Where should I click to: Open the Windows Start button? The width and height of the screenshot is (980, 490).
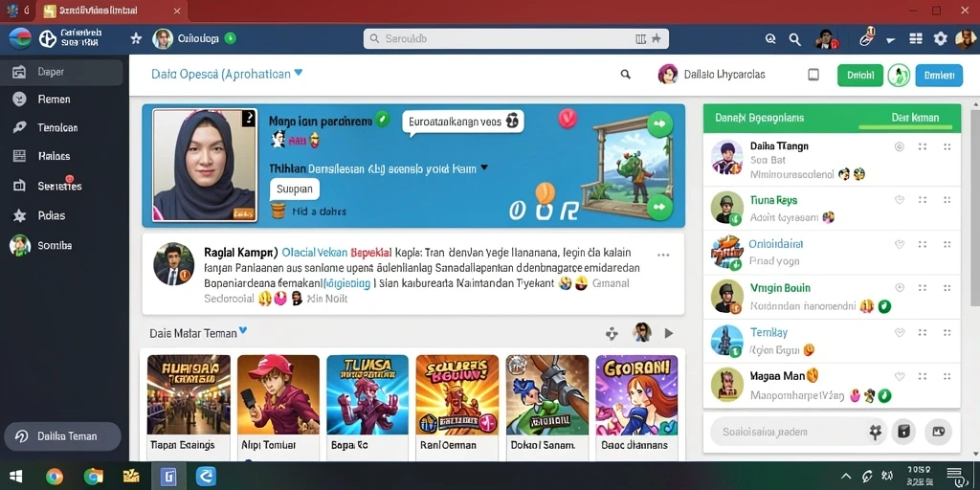(16, 477)
